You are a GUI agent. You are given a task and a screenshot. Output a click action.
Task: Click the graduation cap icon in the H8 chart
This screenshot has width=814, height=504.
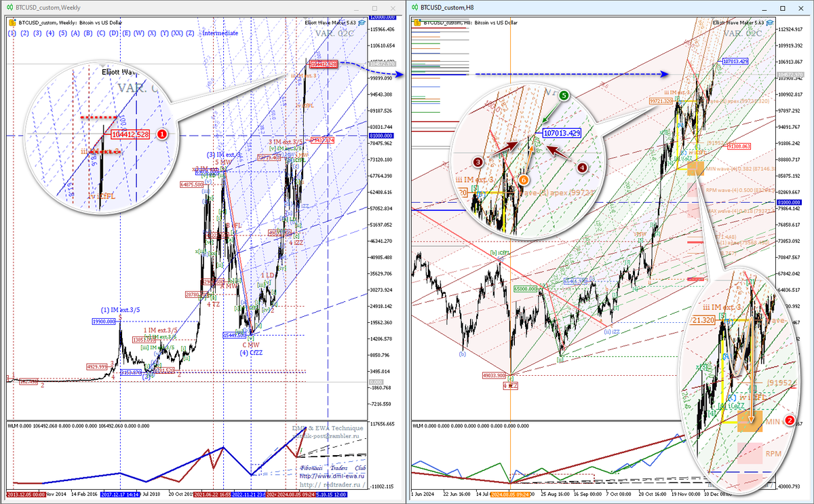(x=770, y=22)
